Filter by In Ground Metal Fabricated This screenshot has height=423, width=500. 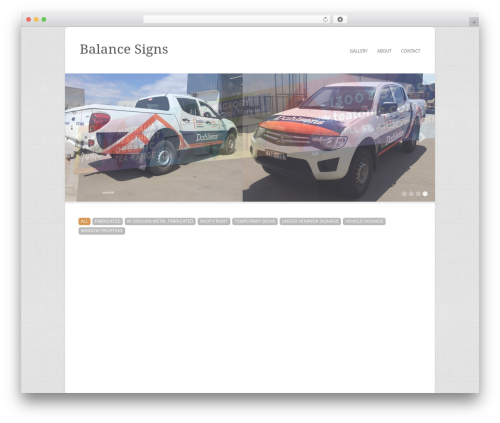click(160, 221)
